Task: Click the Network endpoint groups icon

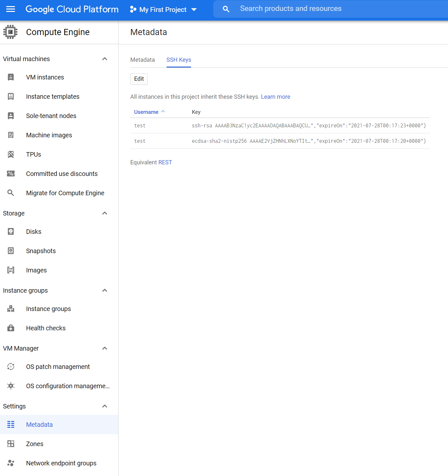Action: [x=11, y=463]
